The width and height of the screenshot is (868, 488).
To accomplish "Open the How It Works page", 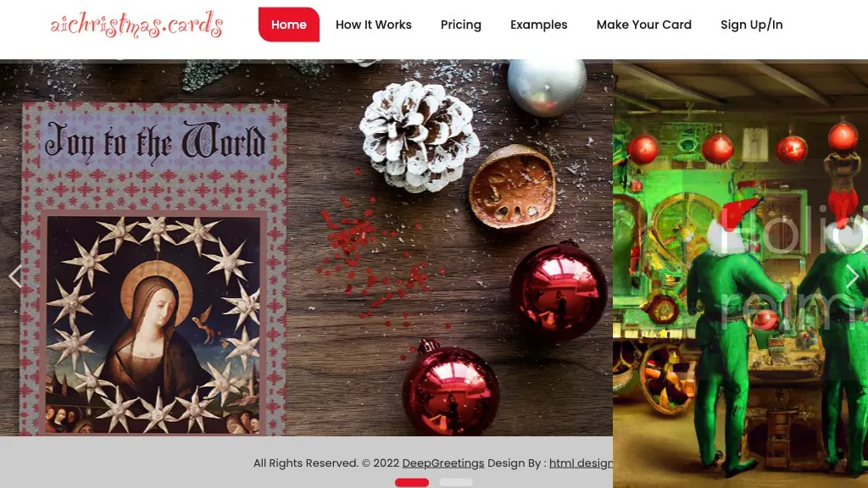I will coord(374,25).
